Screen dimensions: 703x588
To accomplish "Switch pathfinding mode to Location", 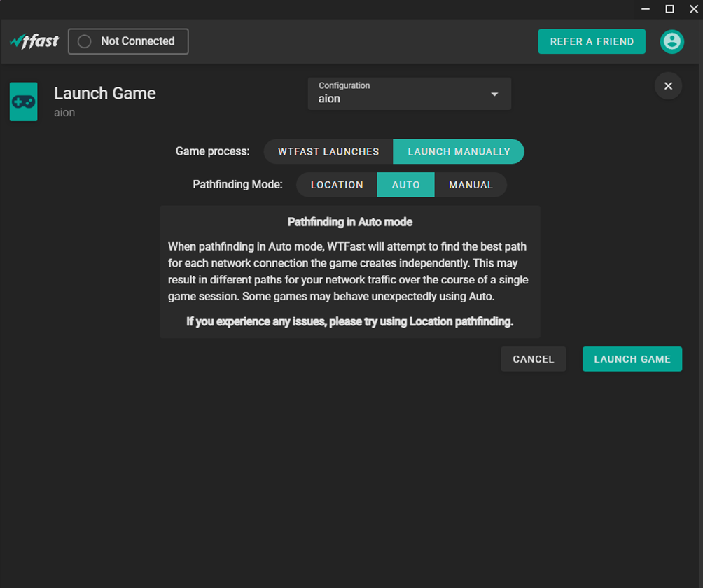I will pos(337,185).
